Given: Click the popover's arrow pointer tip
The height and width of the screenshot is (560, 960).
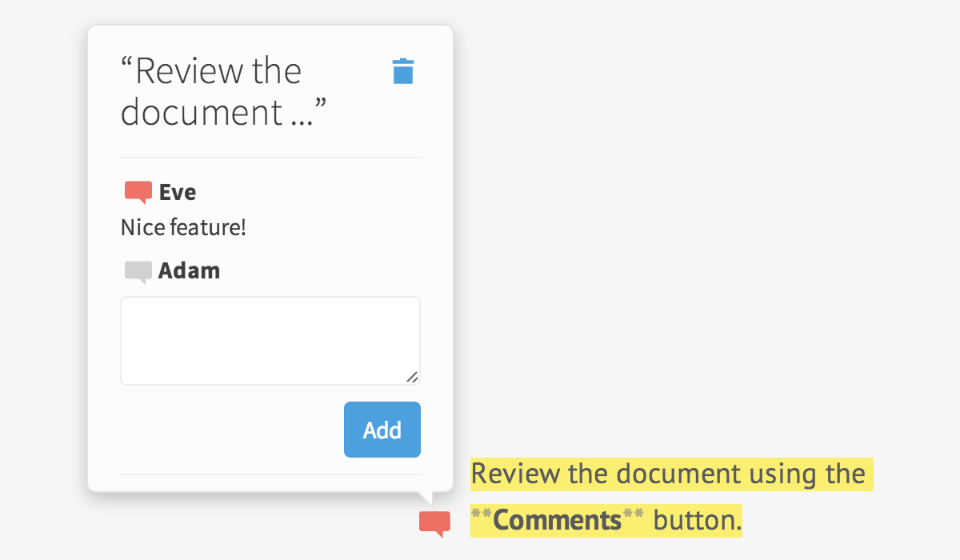Looking at the screenshot, I should 426,499.
